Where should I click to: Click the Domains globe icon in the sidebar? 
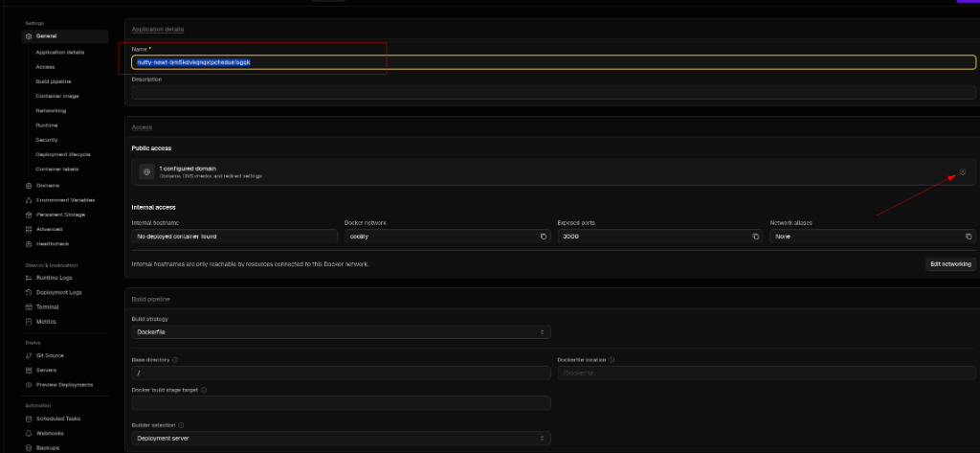[29, 185]
